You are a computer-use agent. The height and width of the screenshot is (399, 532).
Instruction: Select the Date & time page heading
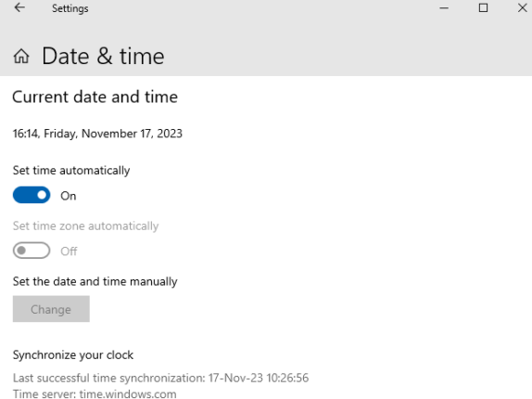click(103, 56)
